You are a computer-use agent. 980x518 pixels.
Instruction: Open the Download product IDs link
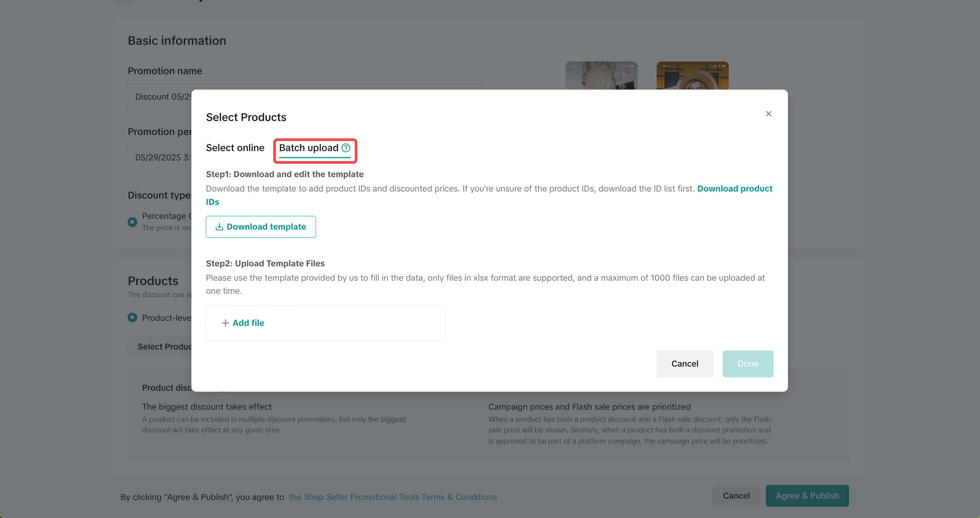point(734,189)
